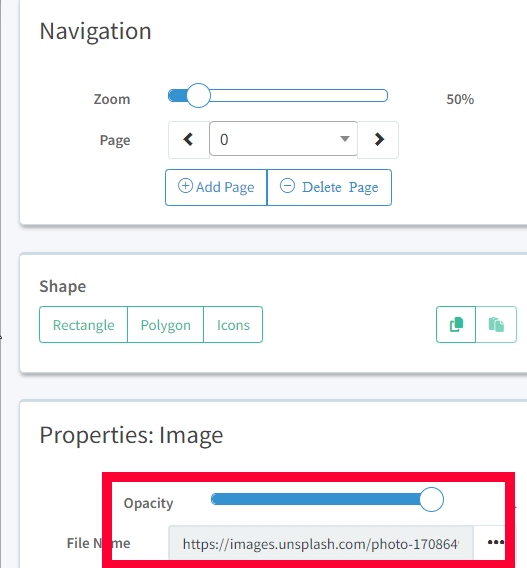The height and width of the screenshot is (568, 527).
Task: Click the Zoom slider handle
Action: pyautogui.click(x=198, y=96)
